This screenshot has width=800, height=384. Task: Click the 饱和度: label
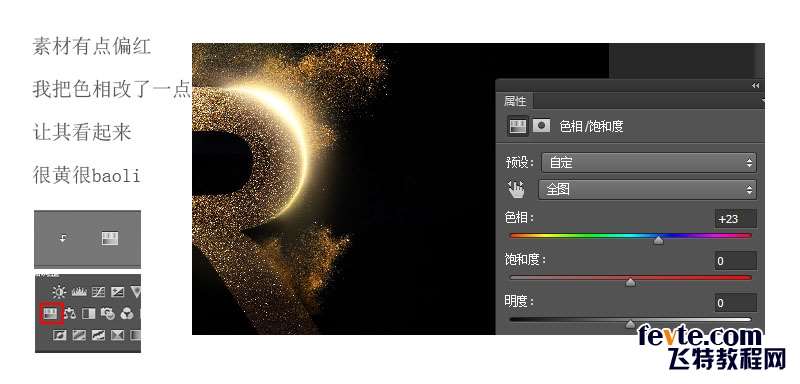(x=525, y=260)
